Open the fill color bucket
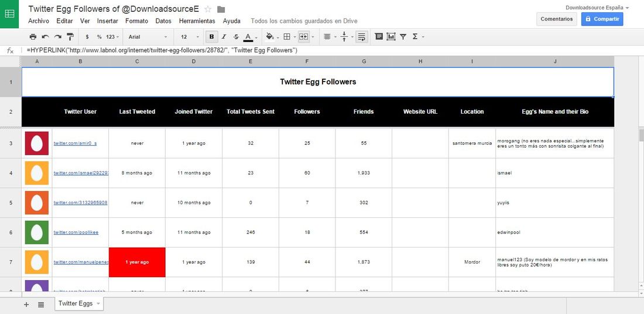 [x=269, y=37]
